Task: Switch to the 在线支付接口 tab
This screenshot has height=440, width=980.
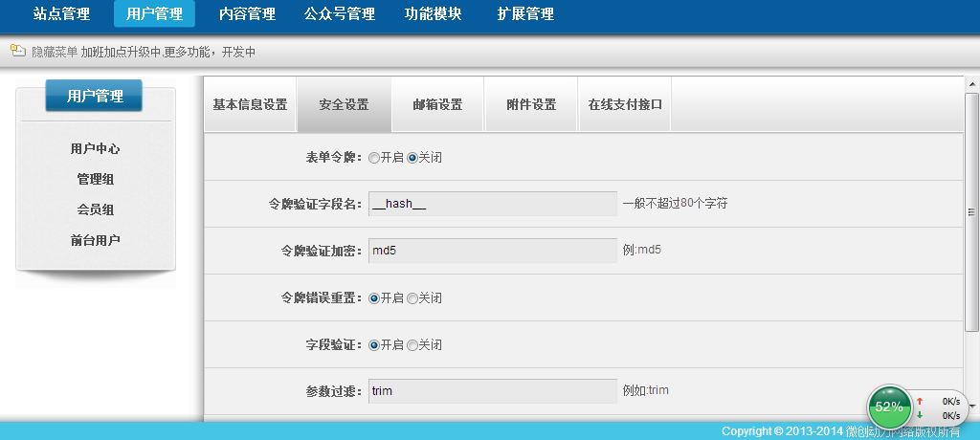Action: click(625, 104)
